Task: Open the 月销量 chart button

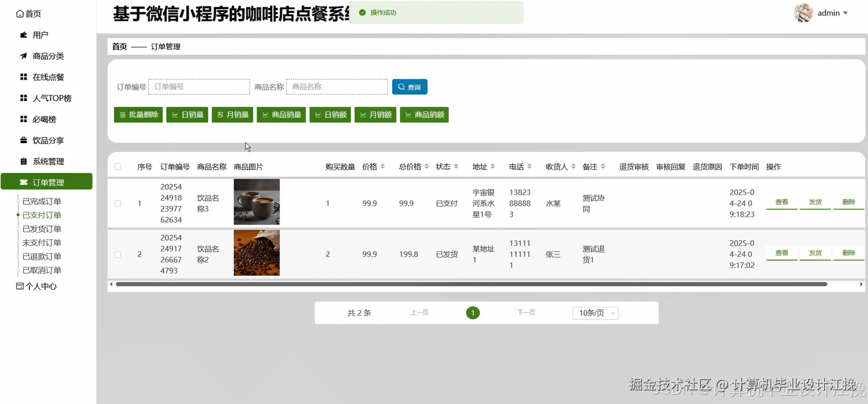Action: coord(232,114)
